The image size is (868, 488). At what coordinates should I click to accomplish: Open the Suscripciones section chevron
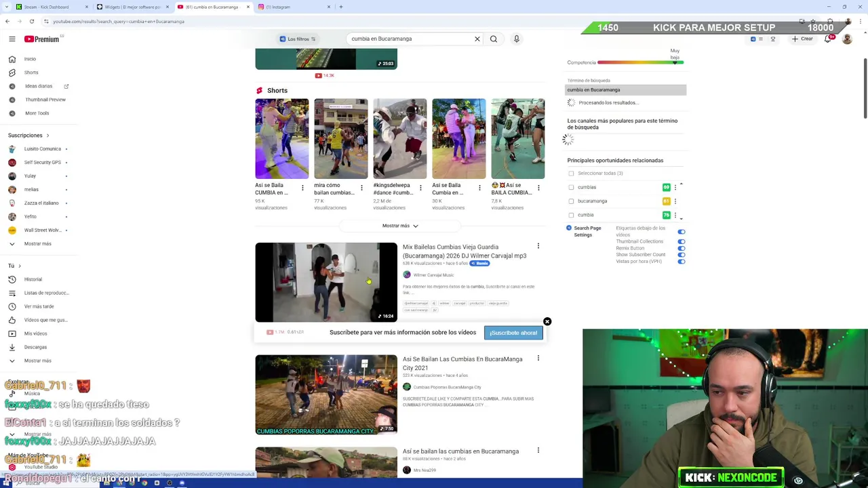47,136
